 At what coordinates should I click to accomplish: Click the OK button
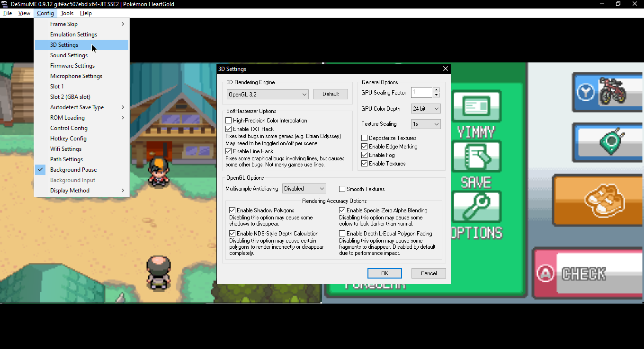pos(385,273)
